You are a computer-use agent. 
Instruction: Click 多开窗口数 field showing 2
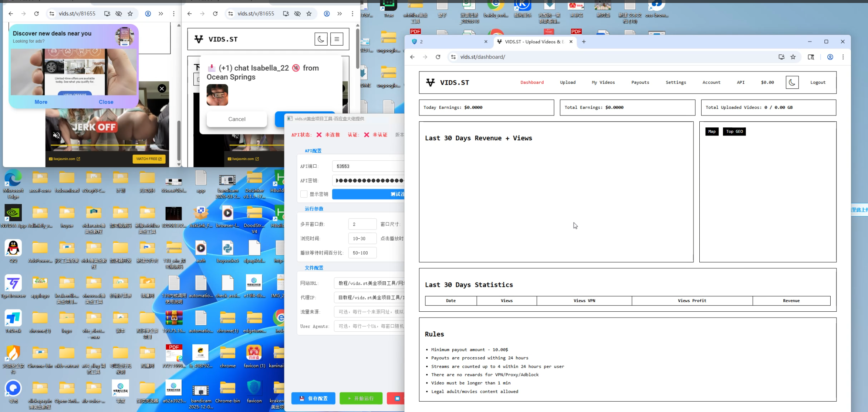click(x=362, y=224)
